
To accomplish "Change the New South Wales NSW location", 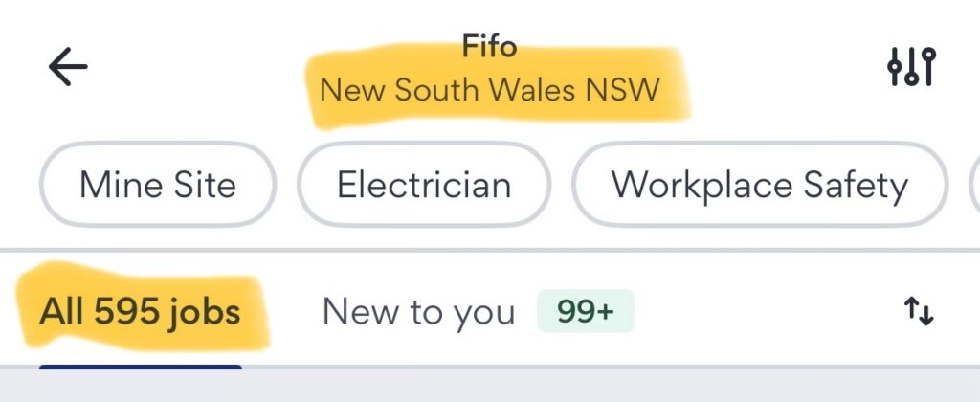I will [490, 91].
